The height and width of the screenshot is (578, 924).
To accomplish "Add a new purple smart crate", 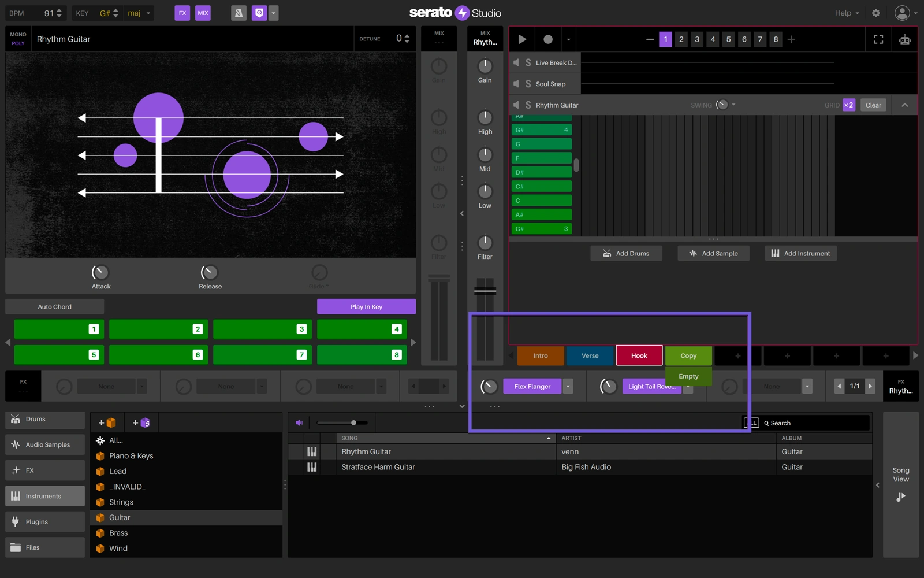I will click(x=141, y=423).
